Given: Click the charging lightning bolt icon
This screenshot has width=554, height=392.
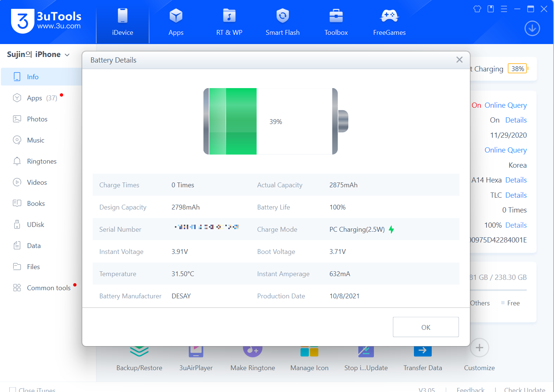Looking at the screenshot, I should click(x=391, y=229).
